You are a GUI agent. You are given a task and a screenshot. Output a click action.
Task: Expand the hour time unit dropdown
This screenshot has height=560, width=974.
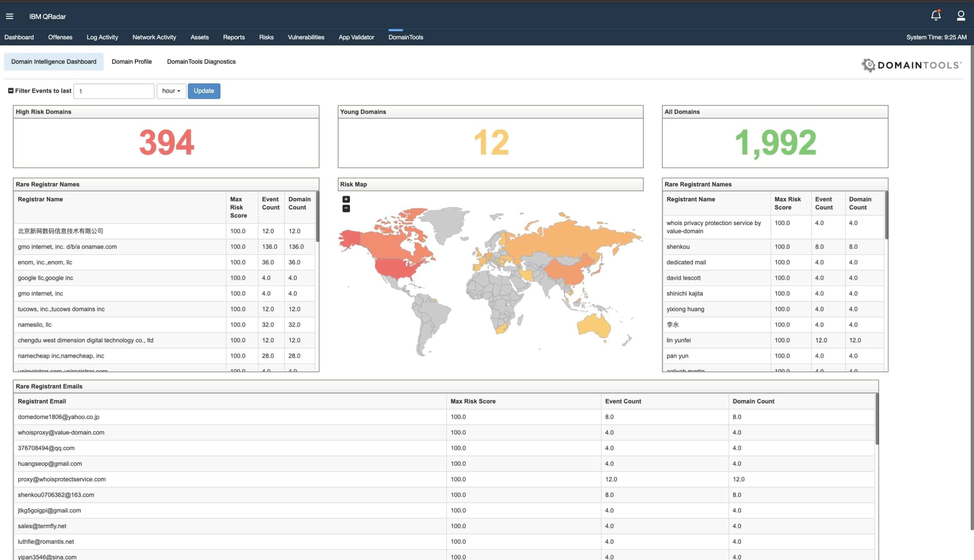point(171,91)
